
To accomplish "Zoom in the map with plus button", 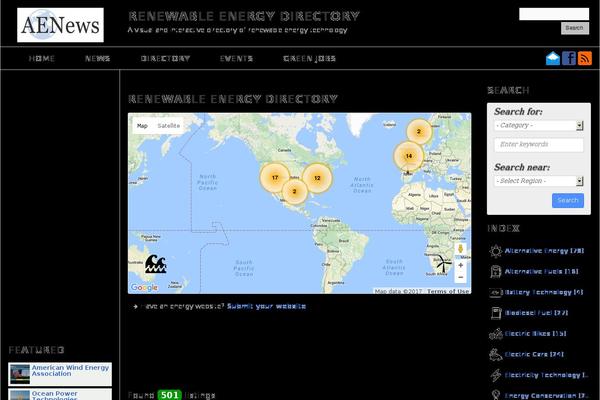I will (460, 265).
